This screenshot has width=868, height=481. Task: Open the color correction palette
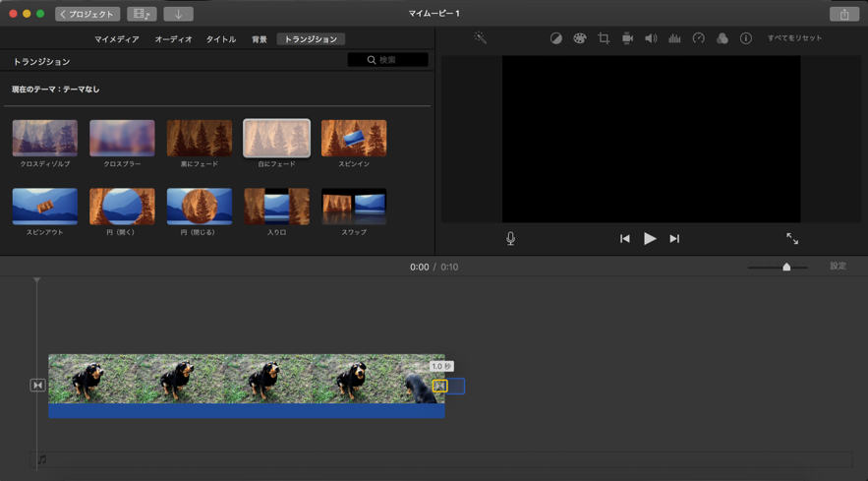coord(580,38)
